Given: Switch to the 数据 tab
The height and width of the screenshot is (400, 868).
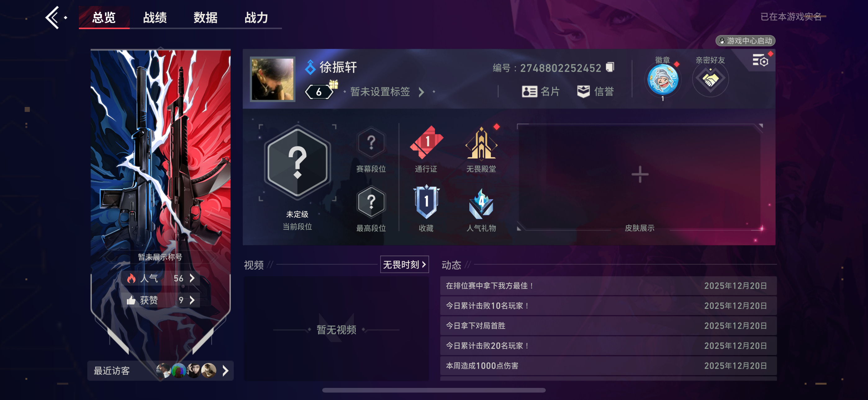Looking at the screenshot, I should tap(206, 17).
